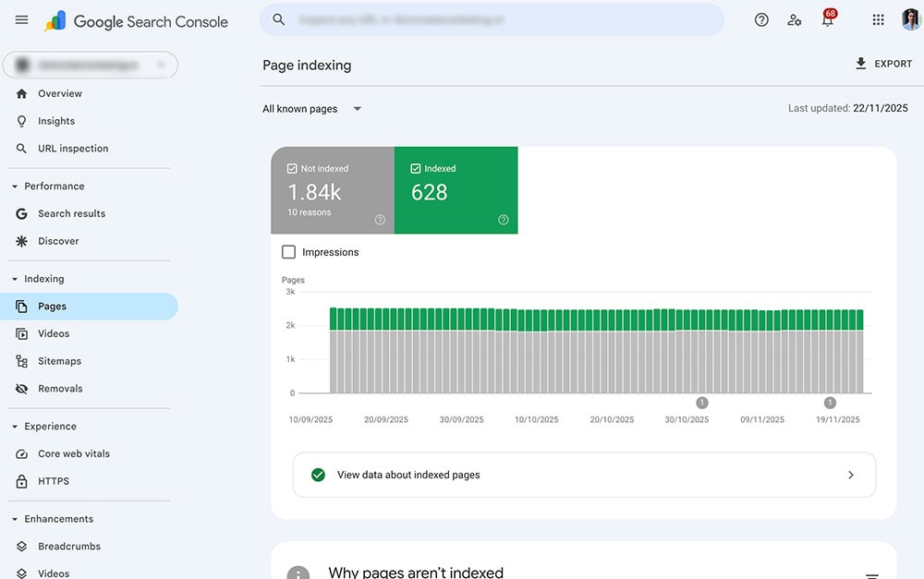Click the EXPORT button
Image resolution: width=924 pixels, height=579 pixels.
(x=884, y=63)
